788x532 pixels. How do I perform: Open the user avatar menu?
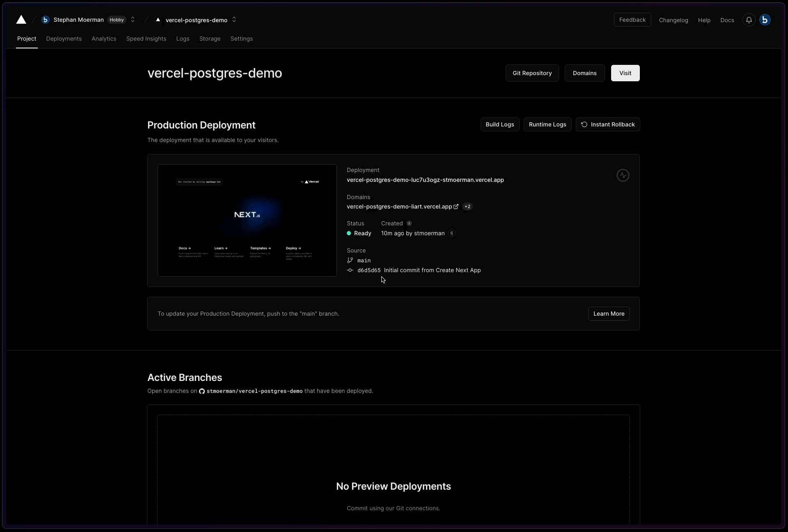click(765, 20)
